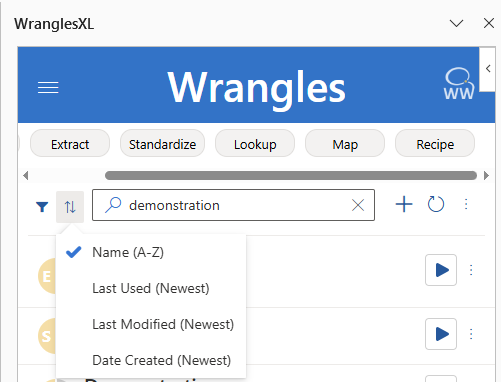501x382 pixels.
Task: Toggle the sort order button
Action: point(70,207)
